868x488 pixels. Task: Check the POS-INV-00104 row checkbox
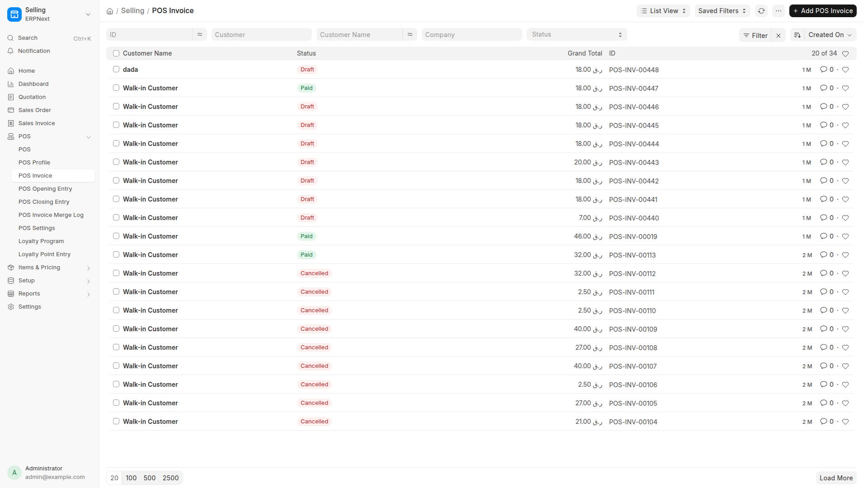coord(116,422)
